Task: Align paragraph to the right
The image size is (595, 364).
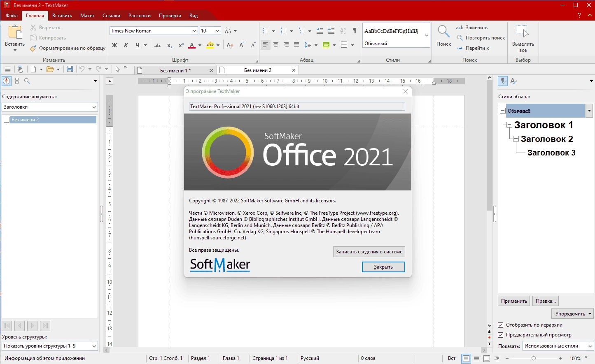Action: coord(286,45)
